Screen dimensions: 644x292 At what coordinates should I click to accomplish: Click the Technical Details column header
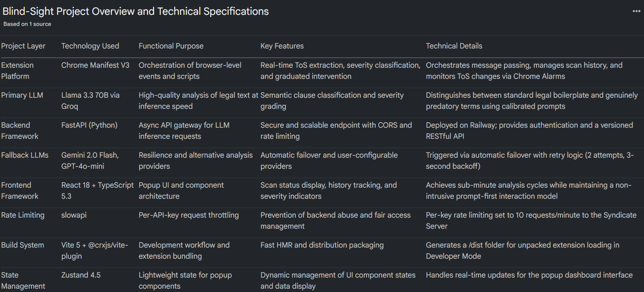tap(454, 46)
